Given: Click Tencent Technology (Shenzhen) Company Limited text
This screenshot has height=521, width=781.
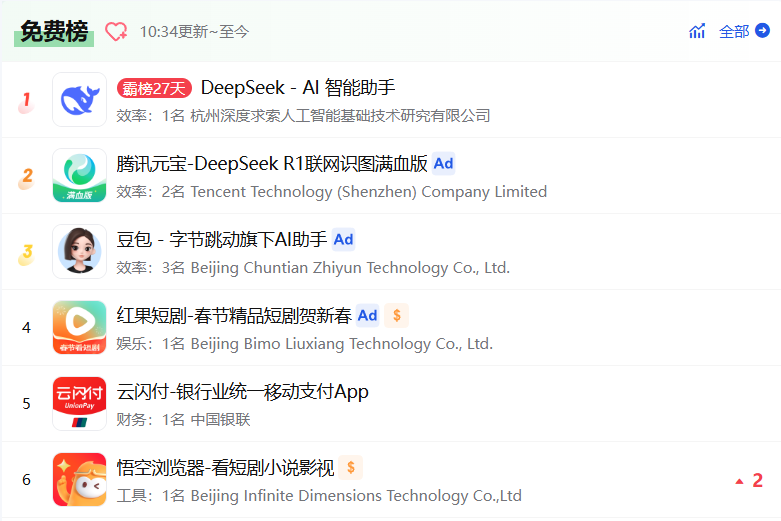Looking at the screenshot, I should pyautogui.click(x=369, y=192).
